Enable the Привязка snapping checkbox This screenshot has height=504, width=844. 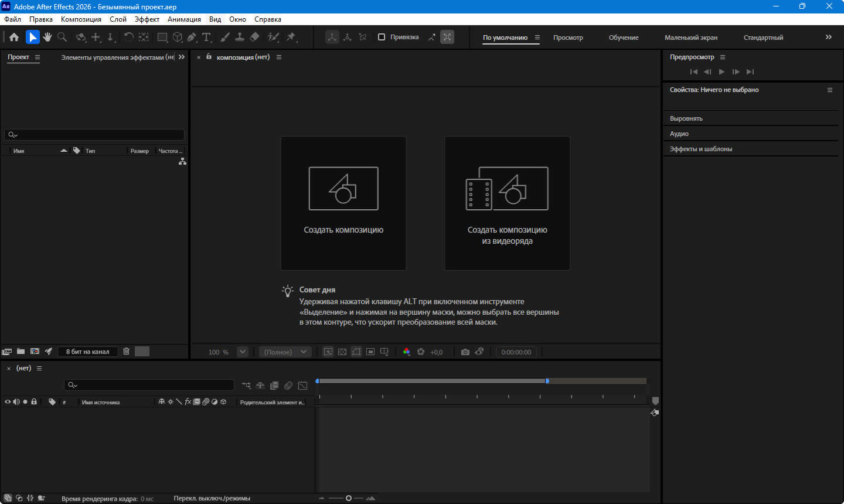[382, 37]
